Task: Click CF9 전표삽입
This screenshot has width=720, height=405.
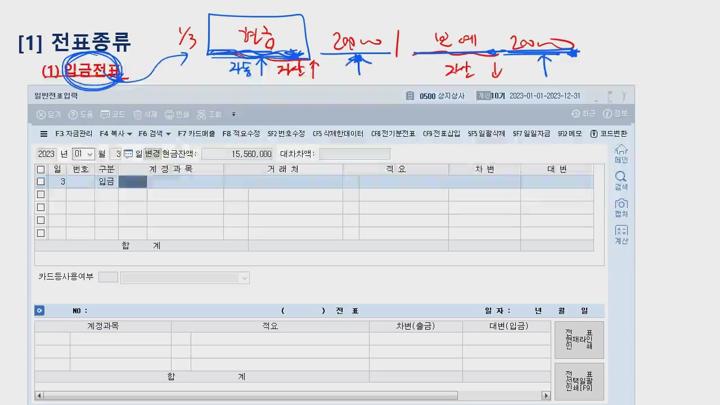Action: point(441,134)
